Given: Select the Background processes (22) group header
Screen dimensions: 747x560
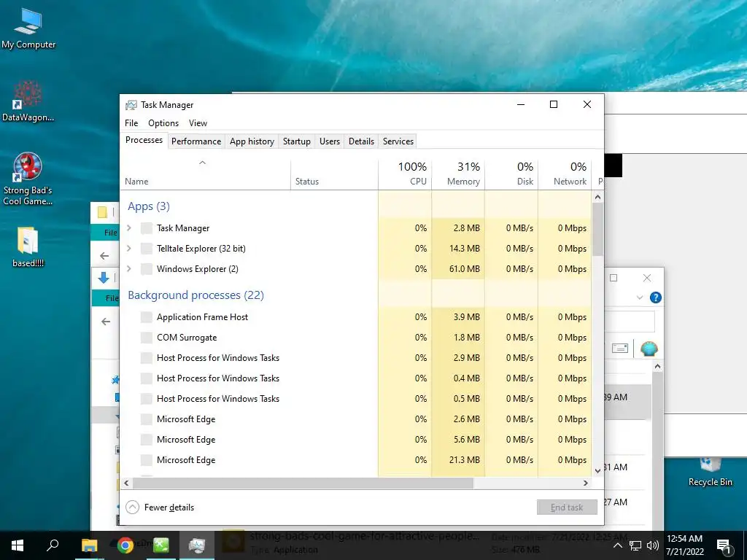Looking at the screenshot, I should [196, 295].
